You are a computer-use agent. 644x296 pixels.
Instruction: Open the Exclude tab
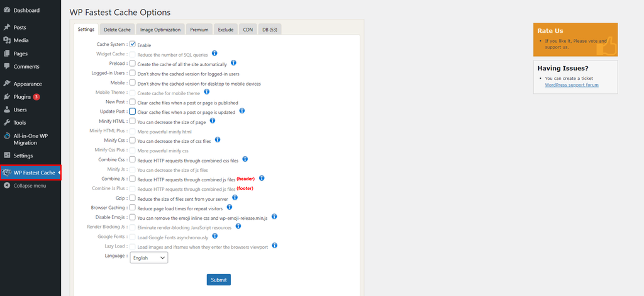click(226, 29)
